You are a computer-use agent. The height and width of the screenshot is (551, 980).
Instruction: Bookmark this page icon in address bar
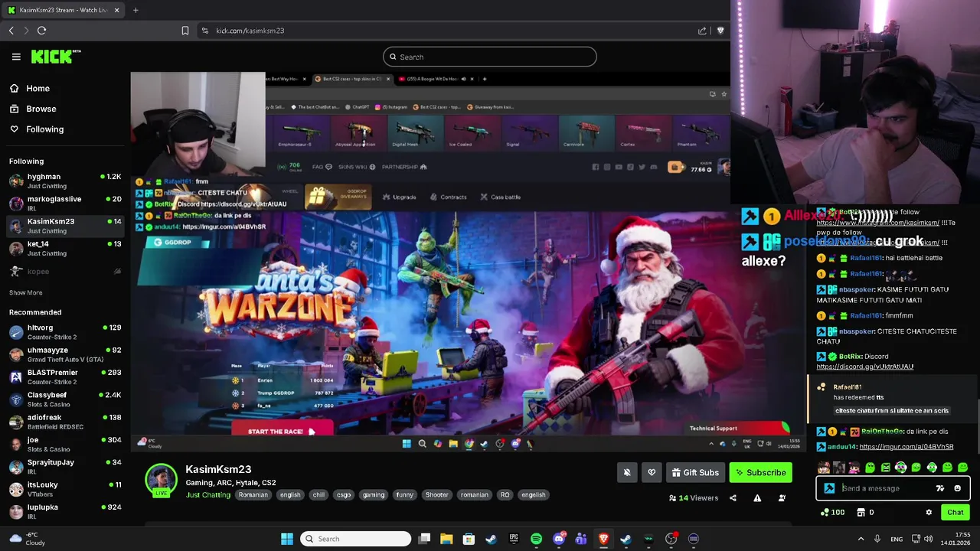185,31
